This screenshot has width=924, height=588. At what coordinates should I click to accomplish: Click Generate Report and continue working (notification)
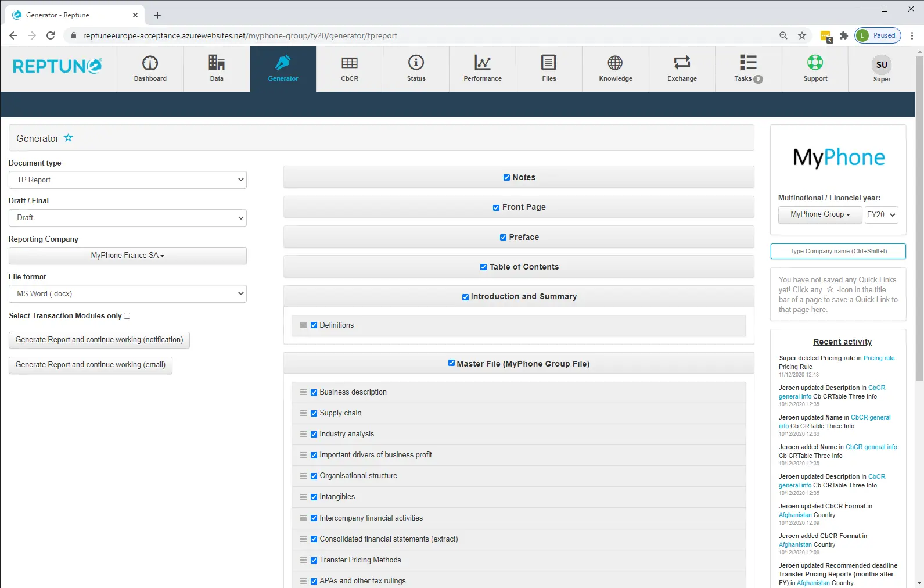click(x=99, y=340)
